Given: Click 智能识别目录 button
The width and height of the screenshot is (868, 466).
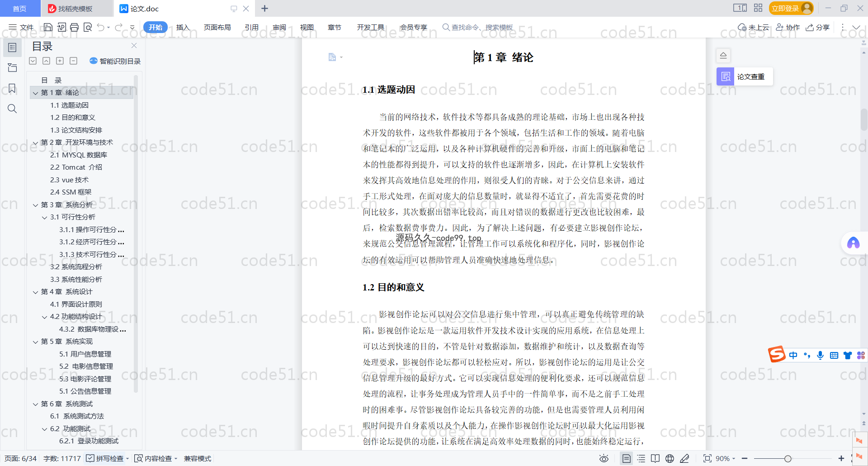Looking at the screenshot, I should coord(115,61).
